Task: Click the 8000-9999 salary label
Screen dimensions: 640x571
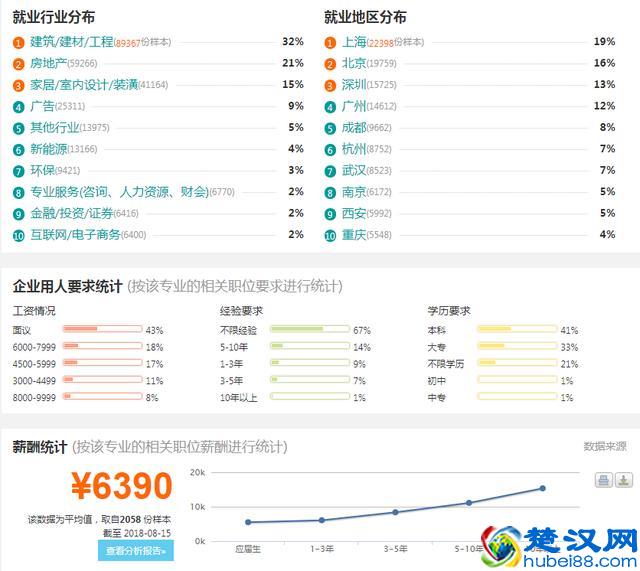Action: click(x=34, y=398)
